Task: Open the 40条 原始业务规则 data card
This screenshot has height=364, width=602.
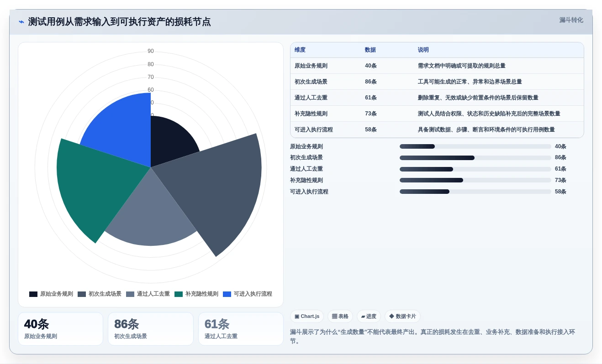Action: 60,329
